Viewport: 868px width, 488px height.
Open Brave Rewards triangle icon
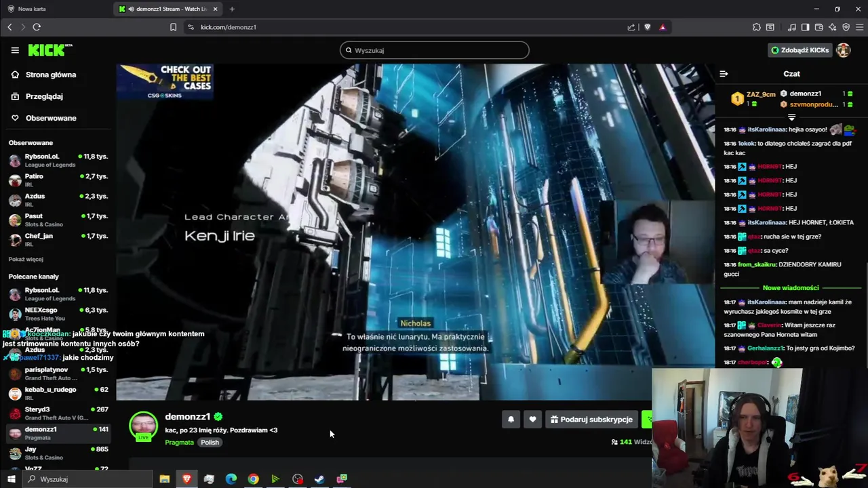coord(663,27)
